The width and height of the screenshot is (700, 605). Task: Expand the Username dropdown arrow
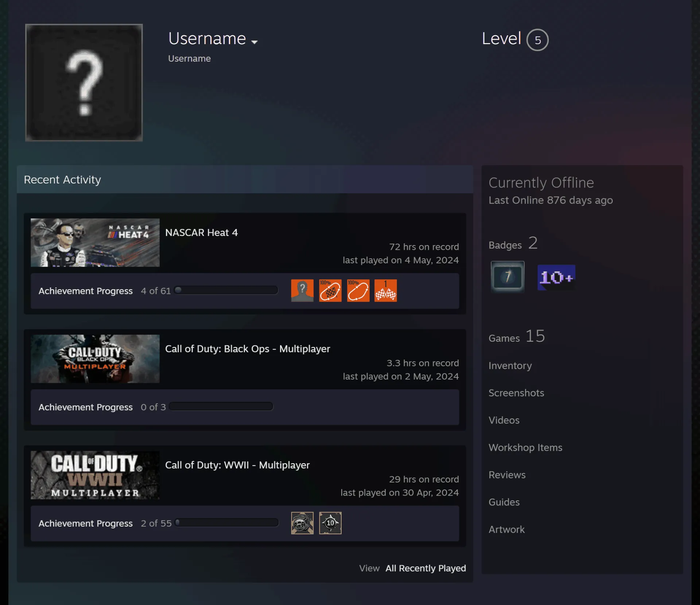[254, 42]
